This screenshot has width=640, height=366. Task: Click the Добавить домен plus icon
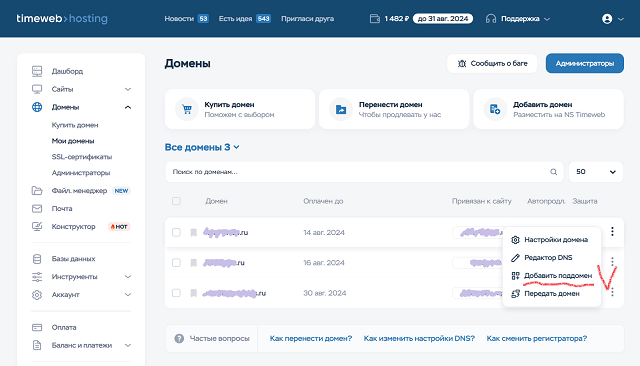click(x=495, y=109)
